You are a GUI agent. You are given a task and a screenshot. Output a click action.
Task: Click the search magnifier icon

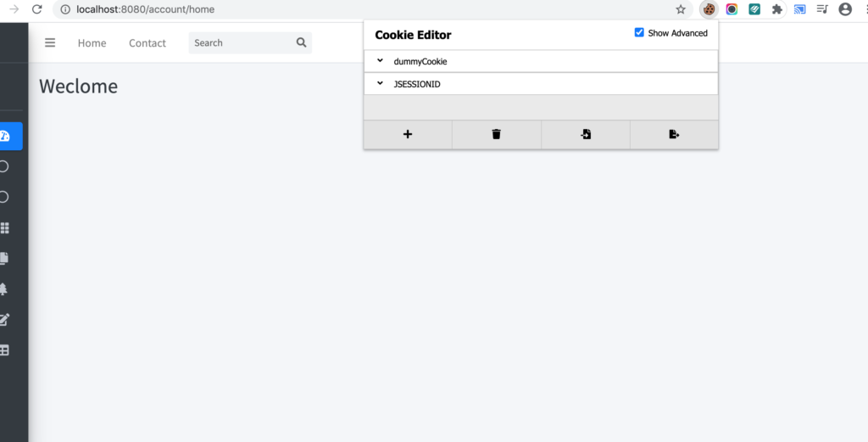point(301,42)
